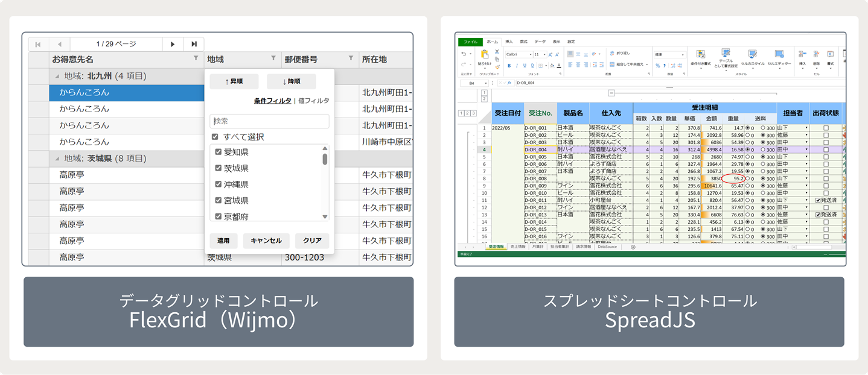
Task: Uncheck 発送済 checkbox for D-OR_011
Action: [817, 200]
